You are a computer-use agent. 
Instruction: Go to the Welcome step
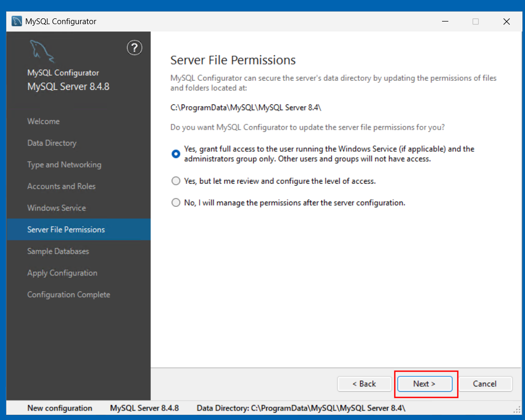pos(44,121)
